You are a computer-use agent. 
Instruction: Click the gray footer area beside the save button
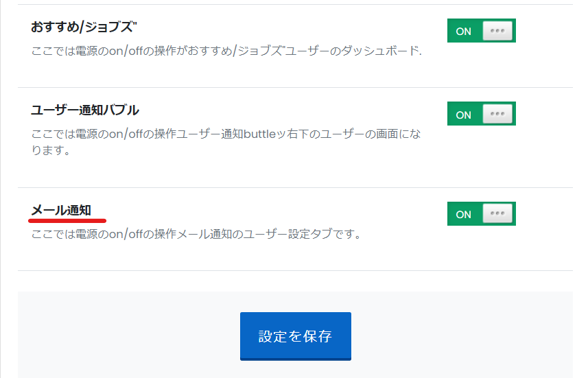click(461, 335)
